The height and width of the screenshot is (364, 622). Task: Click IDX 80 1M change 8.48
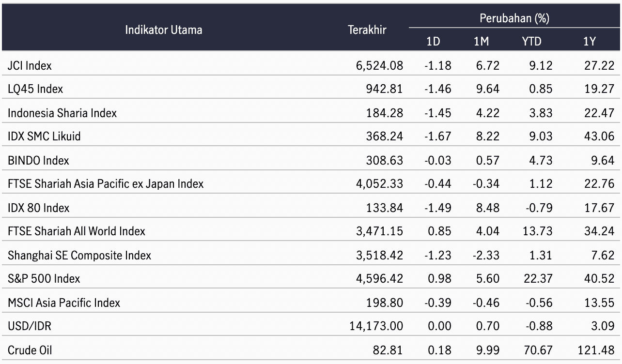(x=487, y=208)
